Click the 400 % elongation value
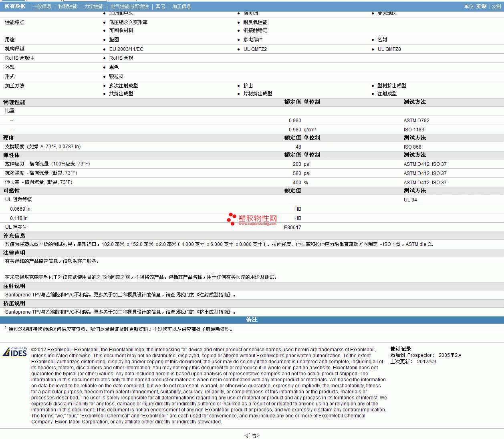The image size is (504, 439). click(300, 183)
